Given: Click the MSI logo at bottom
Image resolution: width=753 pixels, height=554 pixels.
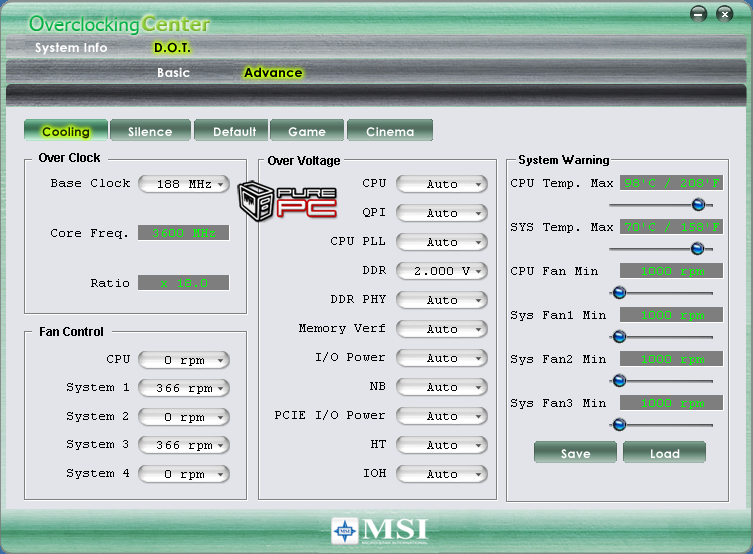Looking at the screenshot, I should tap(379, 530).
